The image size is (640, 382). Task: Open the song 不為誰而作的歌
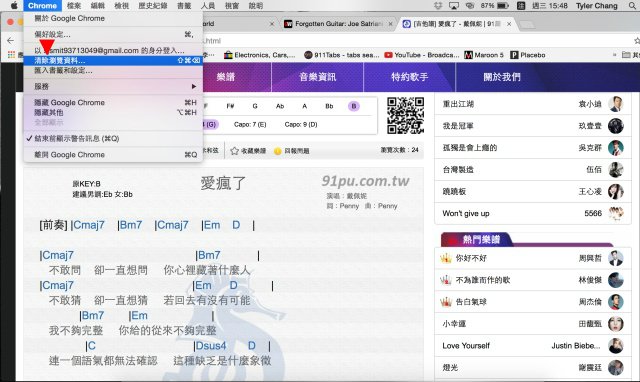[483, 280]
